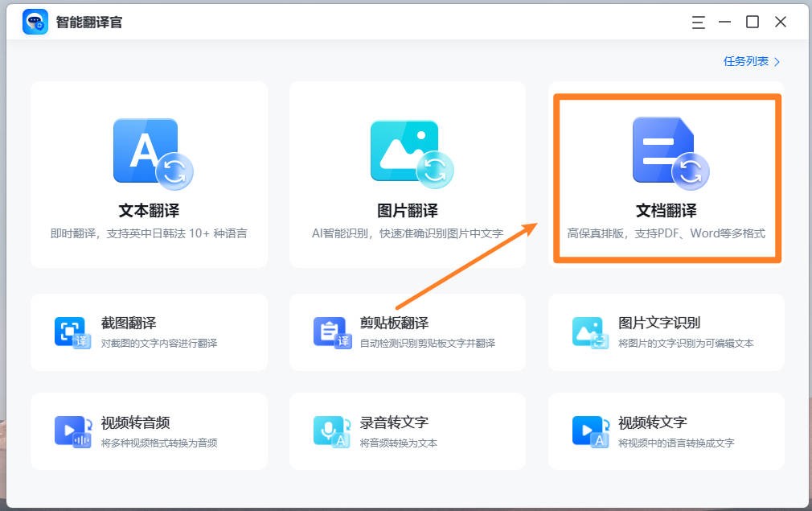Screen dimensions: 812x511
Task: Click the 录音转文字 feature card
Action: (x=408, y=431)
